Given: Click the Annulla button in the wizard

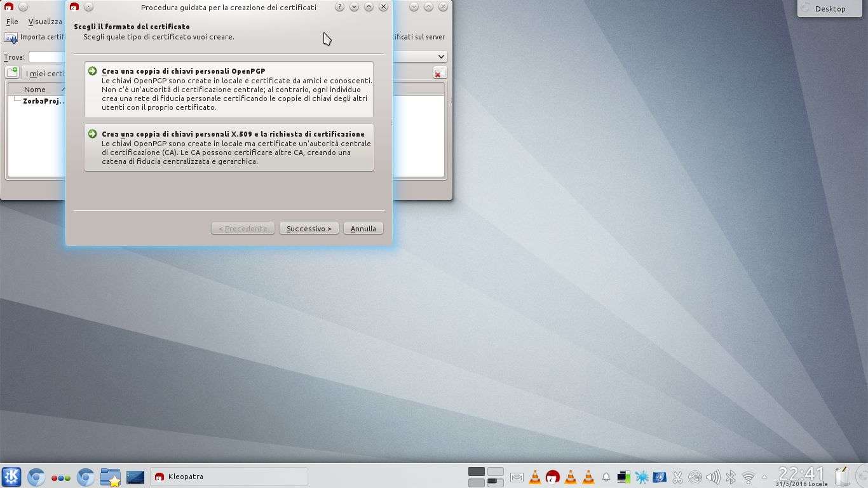Looking at the screenshot, I should point(363,229).
